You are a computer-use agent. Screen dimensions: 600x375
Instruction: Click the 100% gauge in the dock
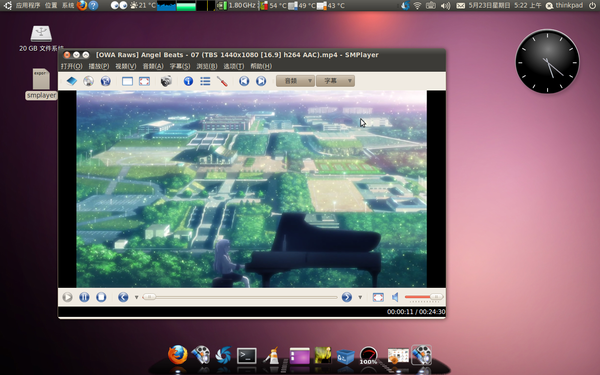tap(368, 356)
